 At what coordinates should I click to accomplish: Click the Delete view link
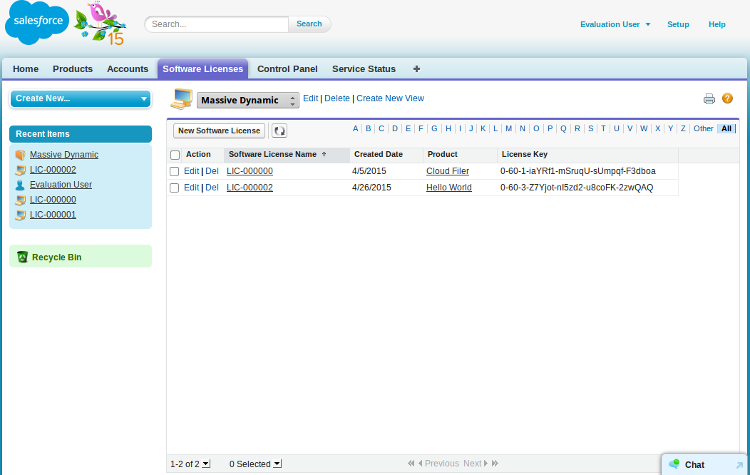pyautogui.click(x=337, y=98)
